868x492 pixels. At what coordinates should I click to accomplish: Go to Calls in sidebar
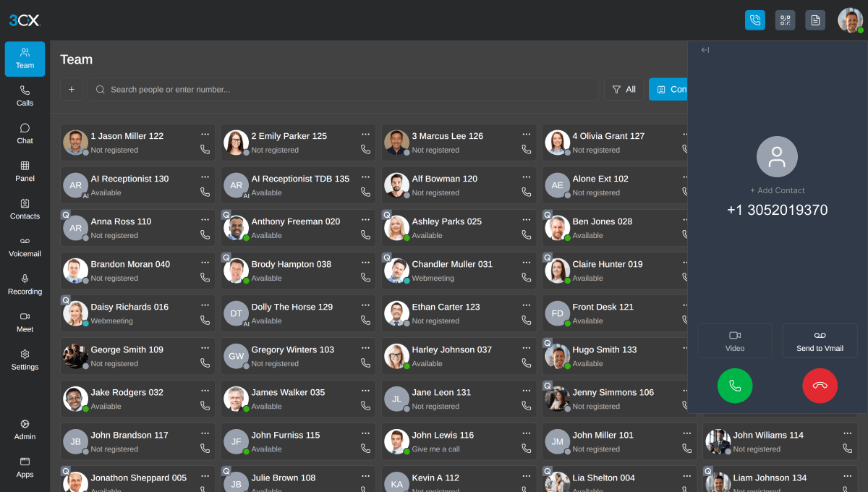[25, 96]
